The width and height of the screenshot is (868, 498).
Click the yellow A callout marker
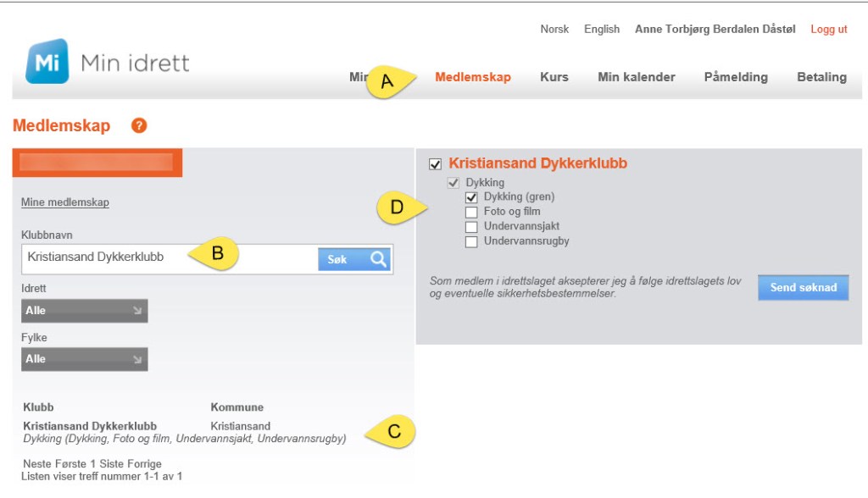pos(389,81)
